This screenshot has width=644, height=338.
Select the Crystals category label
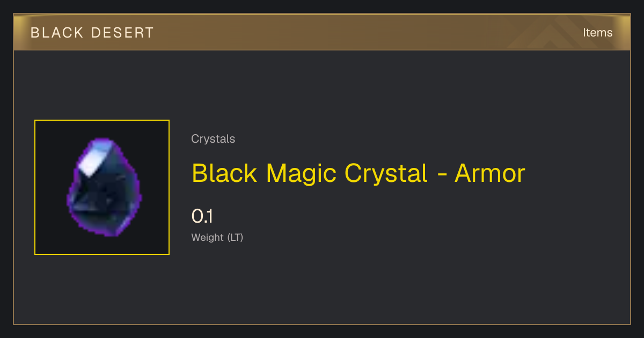coord(213,139)
